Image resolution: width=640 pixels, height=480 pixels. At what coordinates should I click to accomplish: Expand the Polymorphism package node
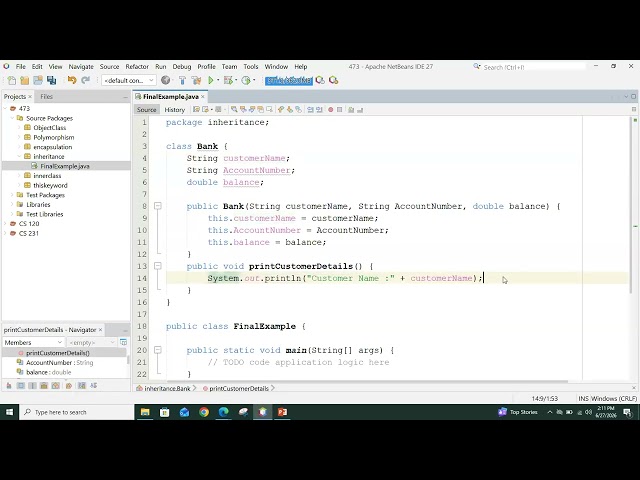coord(19,137)
